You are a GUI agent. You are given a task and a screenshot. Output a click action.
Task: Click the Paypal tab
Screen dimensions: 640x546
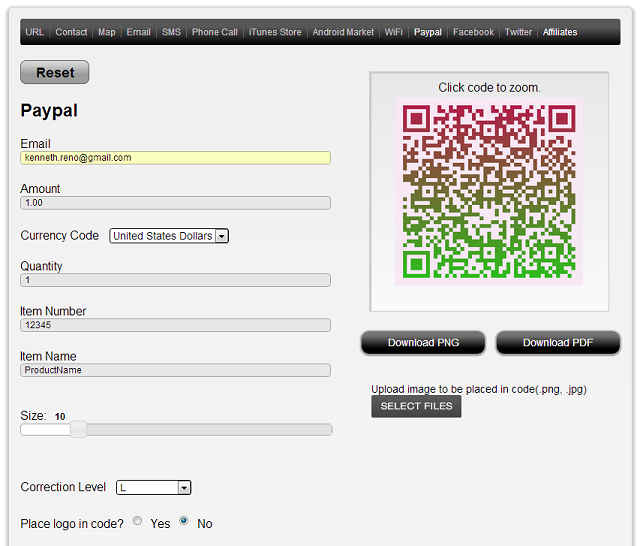[x=428, y=32]
